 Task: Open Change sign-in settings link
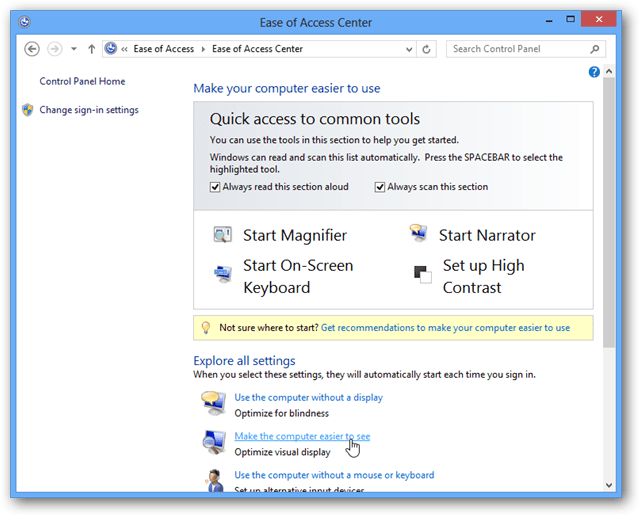tap(89, 110)
